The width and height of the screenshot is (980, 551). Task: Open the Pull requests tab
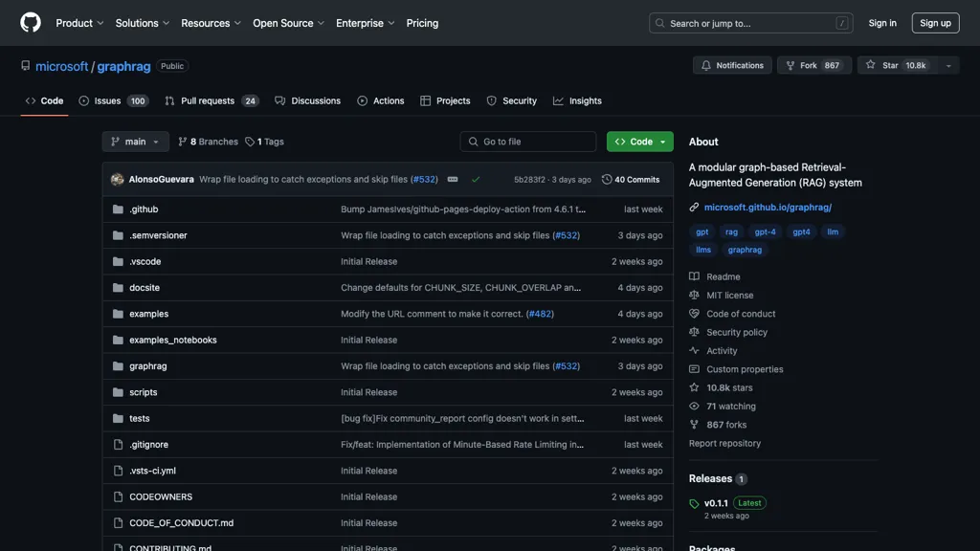211,100
